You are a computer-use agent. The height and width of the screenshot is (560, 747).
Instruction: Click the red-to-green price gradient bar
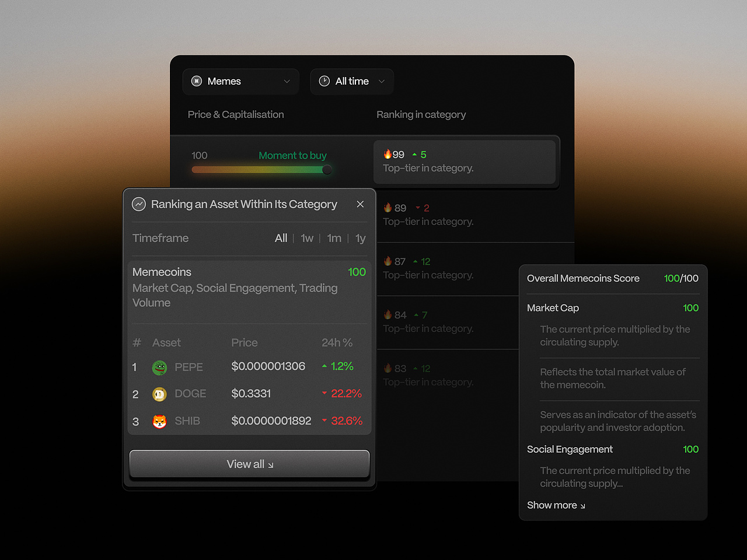tap(259, 170)
